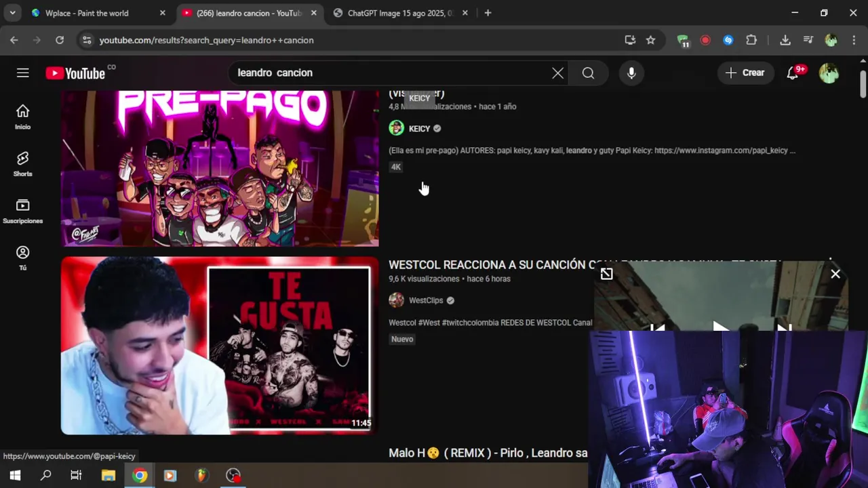Screen dimensions: 868x488
Task: Open the tab search dropdown arrow
Action: [12, 13]
